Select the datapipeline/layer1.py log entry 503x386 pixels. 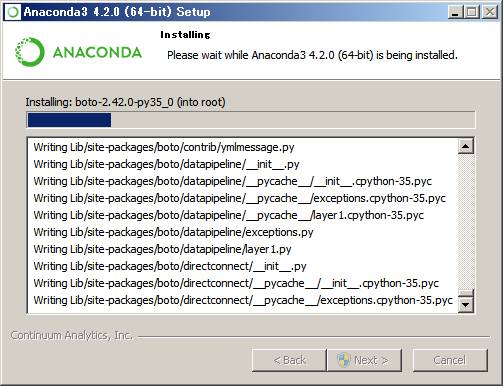tap(162, 249)
